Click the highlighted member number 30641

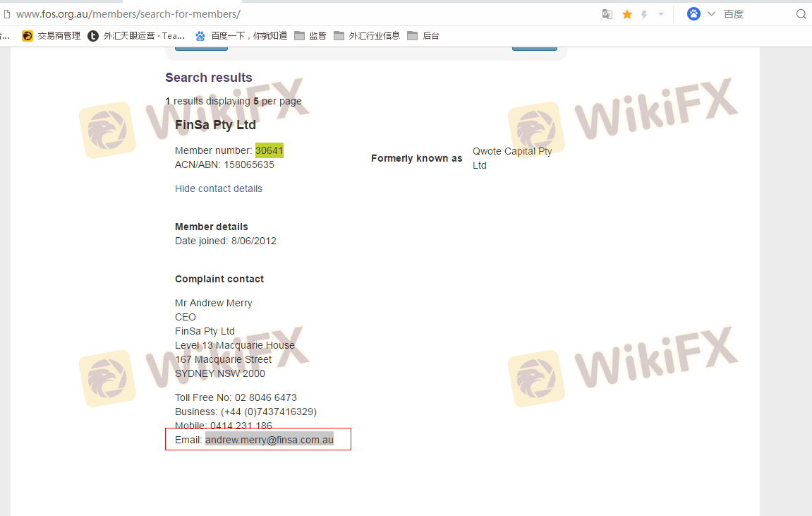pyautogui.click(x=269, y=150)
